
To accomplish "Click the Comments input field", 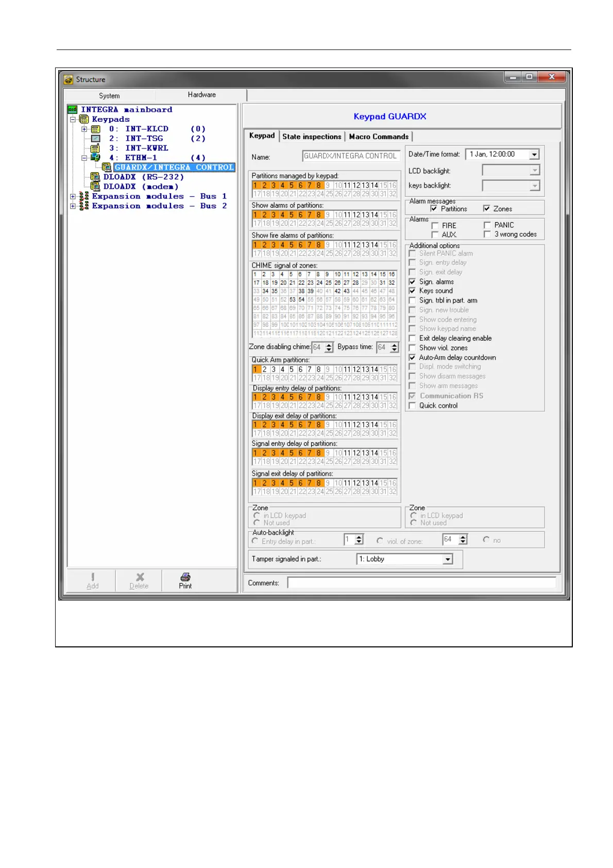I will (x=421, y=583).
